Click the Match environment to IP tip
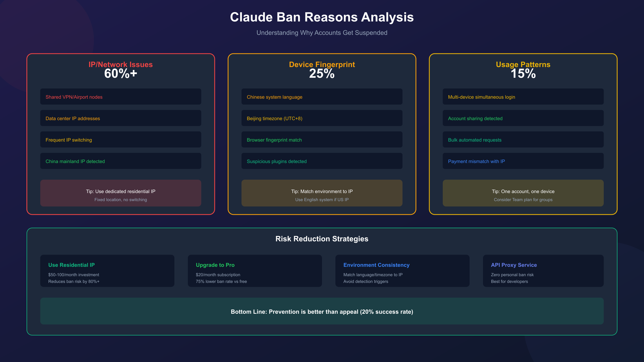The width and height of the screenshot is (644, 362). pyautogui.click(x=322, y=193)
